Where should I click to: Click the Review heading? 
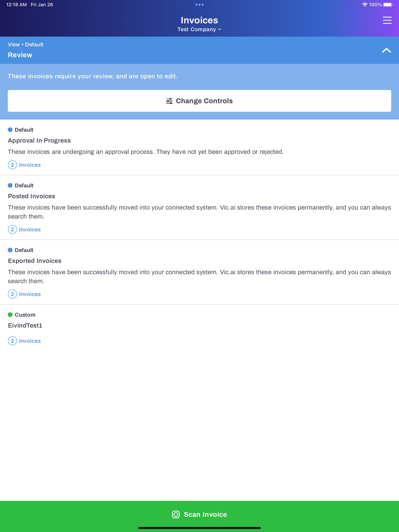click(20, 55)
